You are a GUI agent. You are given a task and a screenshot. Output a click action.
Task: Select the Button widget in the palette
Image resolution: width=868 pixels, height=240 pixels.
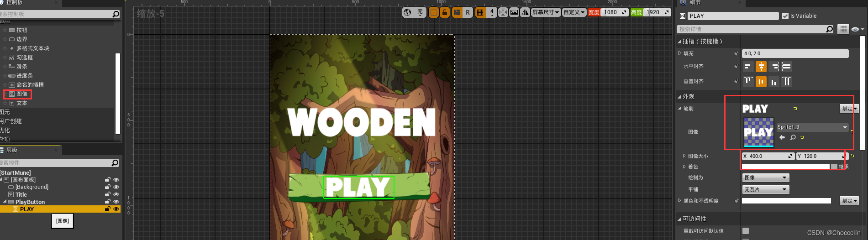coord(22,30)
